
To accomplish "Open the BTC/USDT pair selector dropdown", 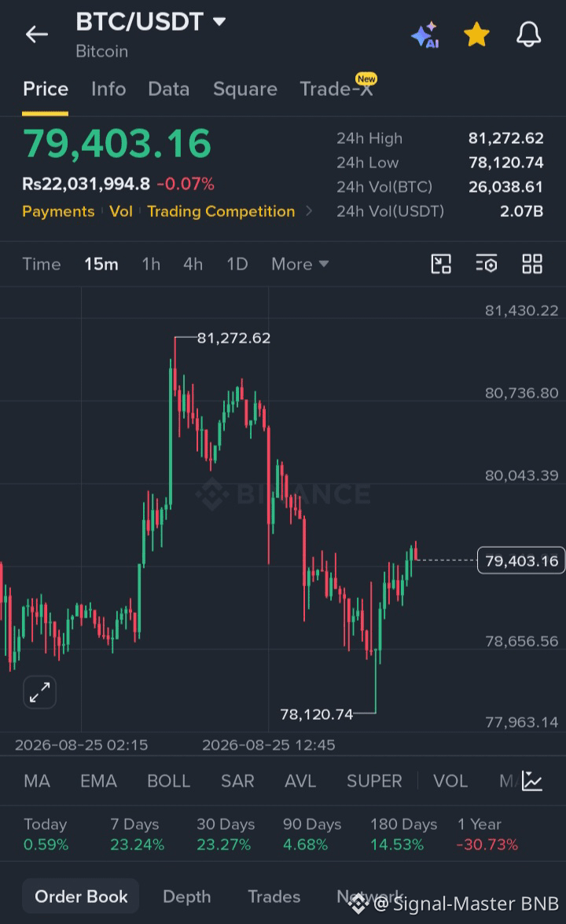I will (x=151, y=22).
